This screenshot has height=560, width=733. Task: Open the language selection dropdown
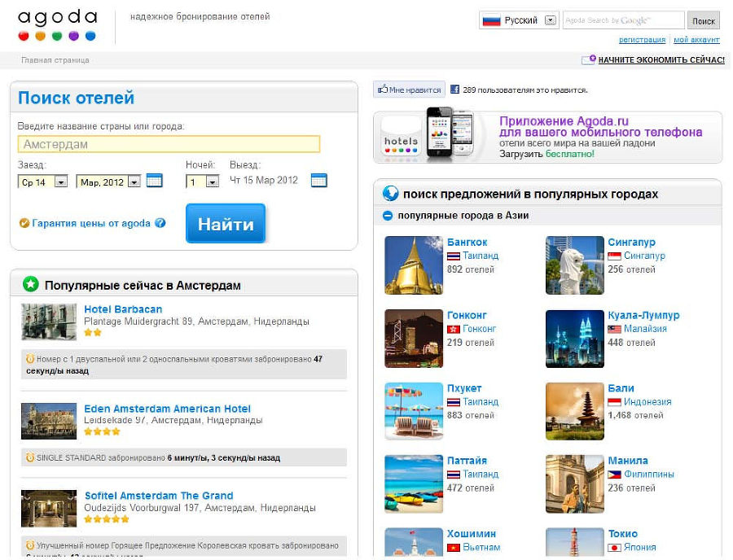550,20
